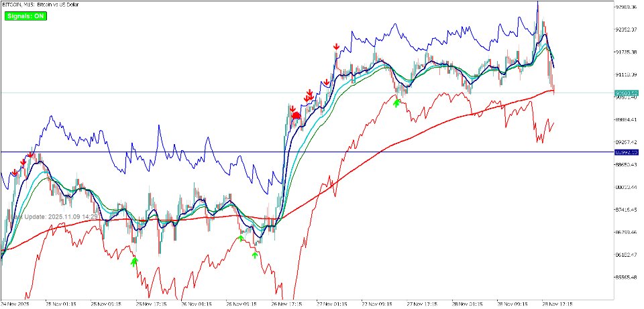The image size is (644, 309).
Task: Click the 85565.48 price axis label
Action: pyautogui.click(x=627, y=277)
